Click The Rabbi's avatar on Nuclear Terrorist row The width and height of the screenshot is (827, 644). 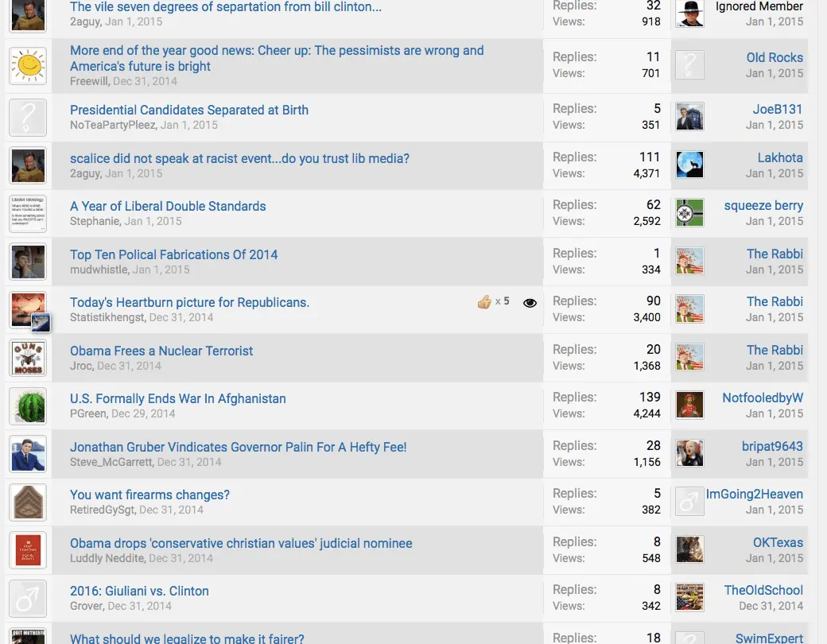tap(690, 357)
